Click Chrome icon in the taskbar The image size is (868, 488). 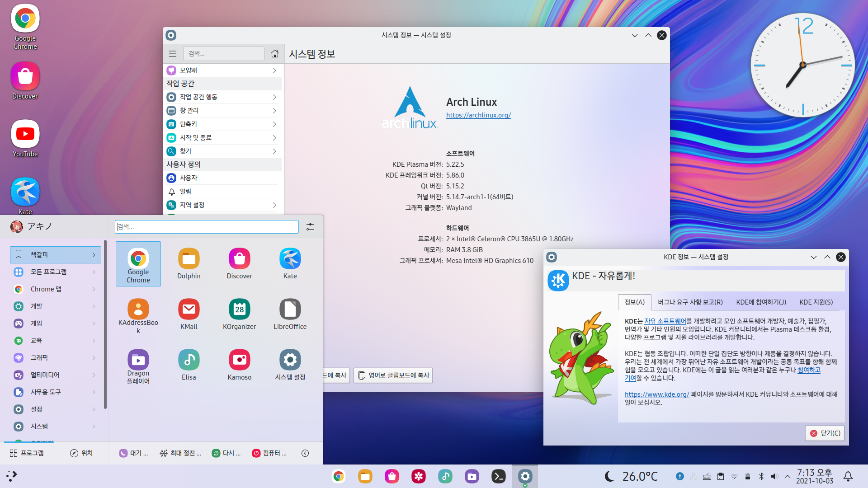coord(339,476)
